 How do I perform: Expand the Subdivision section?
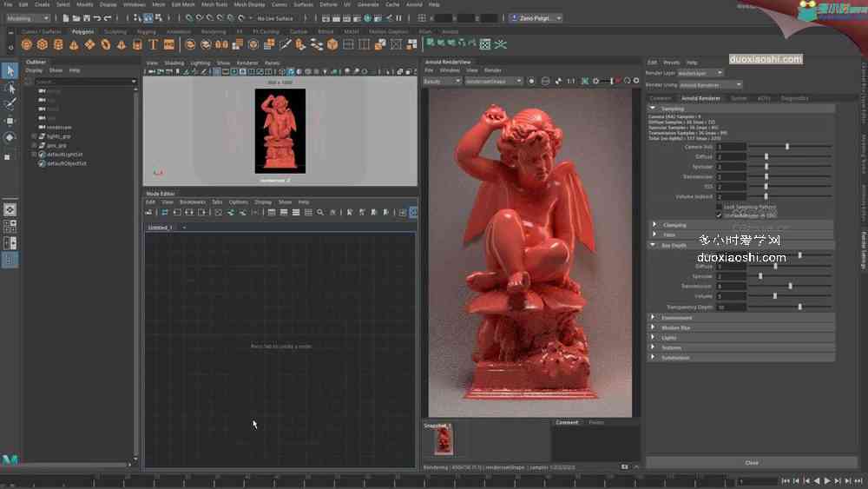[653, 357]
